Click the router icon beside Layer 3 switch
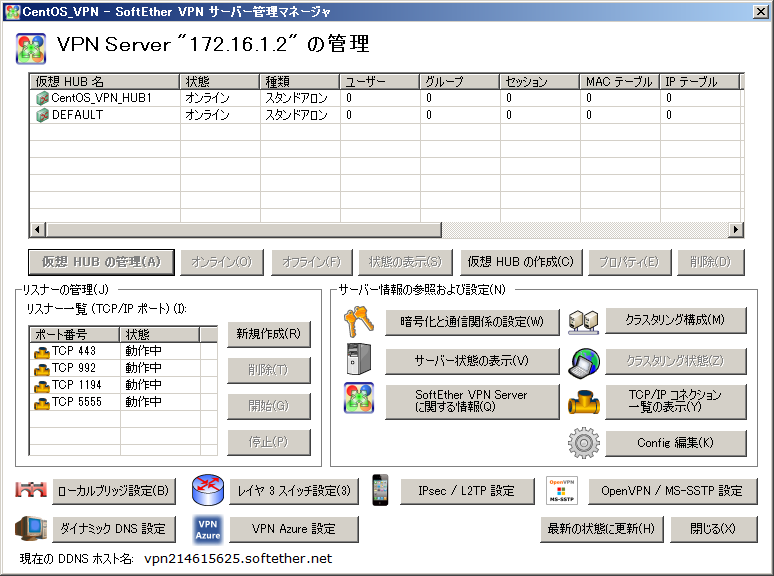The height and width of the screenshot is (576, 774). pyautogui.click(x=208, y=490)
